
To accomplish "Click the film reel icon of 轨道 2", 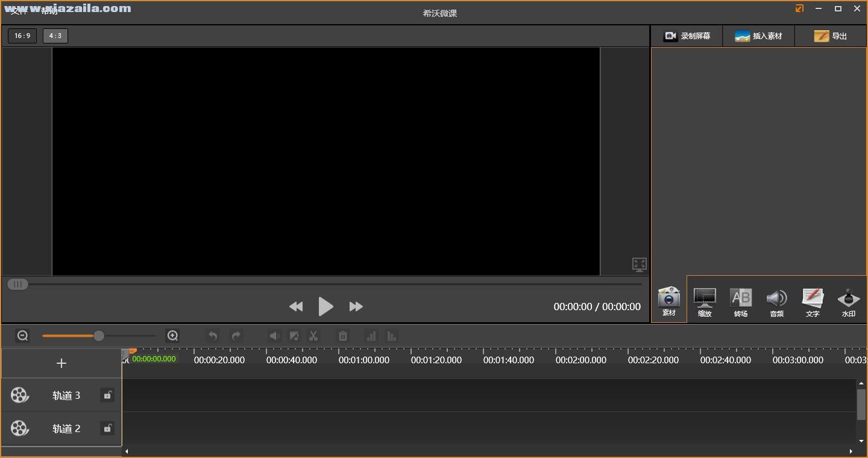I will pos(19,428).
